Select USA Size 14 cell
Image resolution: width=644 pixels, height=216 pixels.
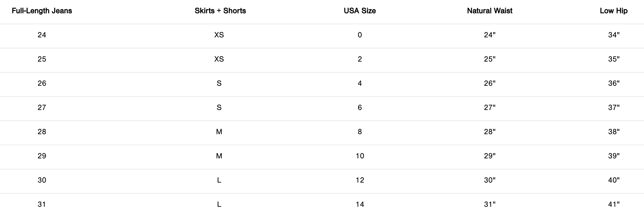(x=360, y=204)
